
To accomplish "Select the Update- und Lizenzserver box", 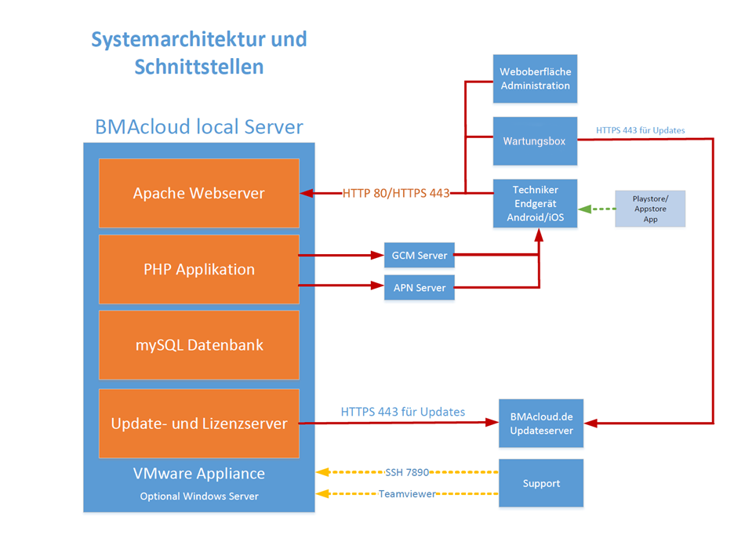I will pos(198,423).
